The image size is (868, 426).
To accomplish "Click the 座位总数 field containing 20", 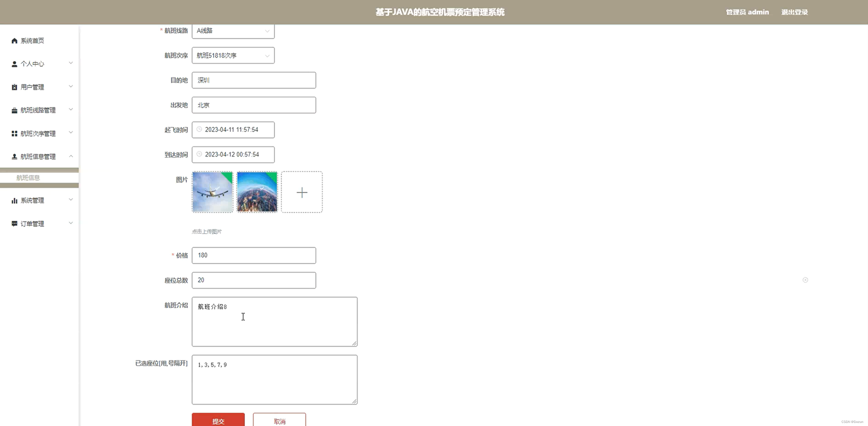I will click(254, 280).
